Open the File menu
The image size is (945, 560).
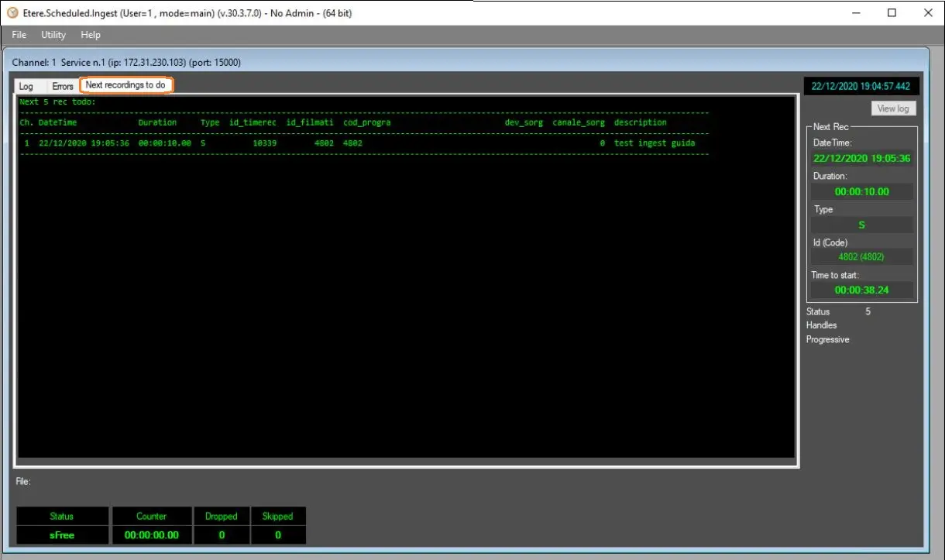tap(19, 35)
